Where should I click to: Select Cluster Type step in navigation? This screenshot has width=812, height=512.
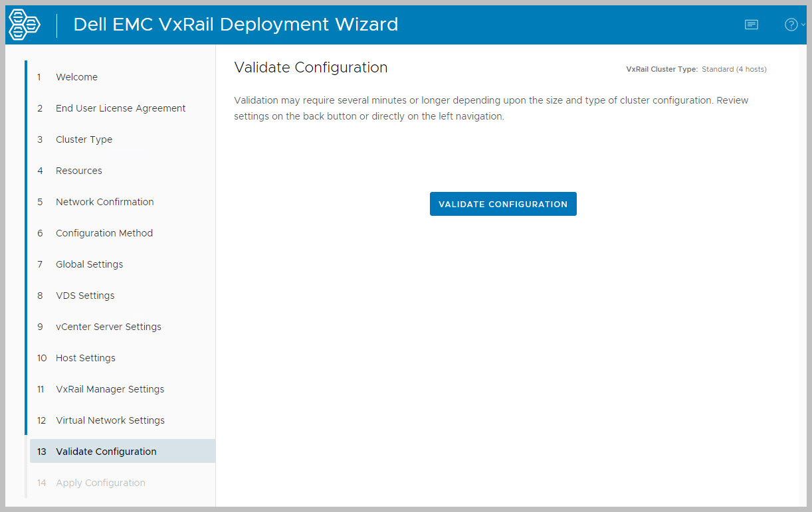point(84,139)
